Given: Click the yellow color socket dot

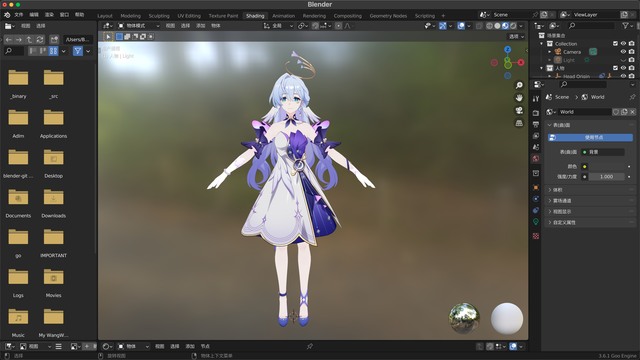Looking at the screenshot, I should [584, 167].
